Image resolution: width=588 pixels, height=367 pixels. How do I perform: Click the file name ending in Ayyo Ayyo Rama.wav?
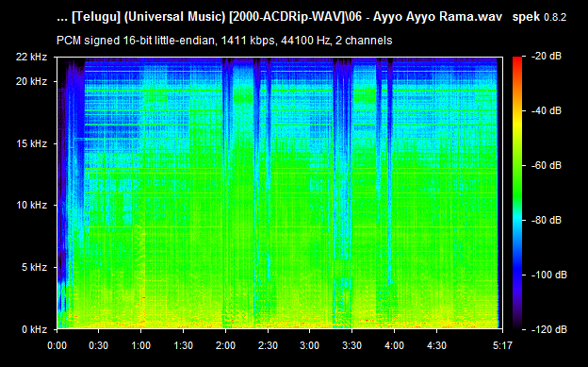(x=279, y=17)
